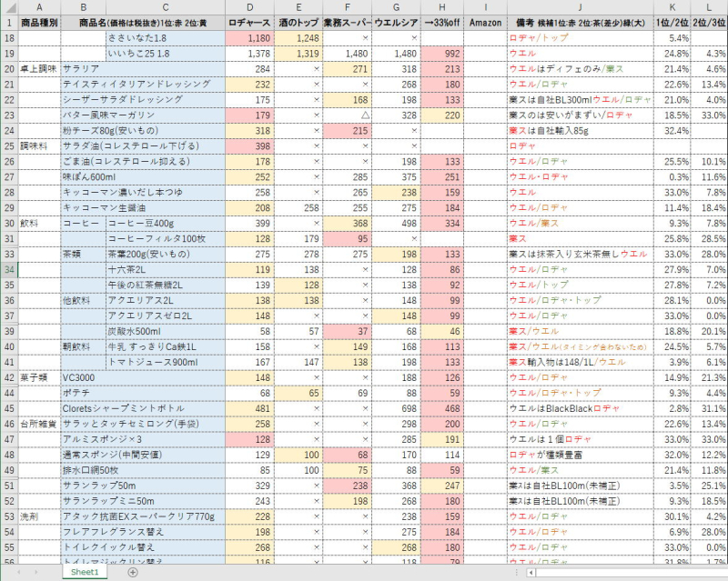Click the 481 price cell
This screenshot has height=581, width=728.
tap(249, 408)
